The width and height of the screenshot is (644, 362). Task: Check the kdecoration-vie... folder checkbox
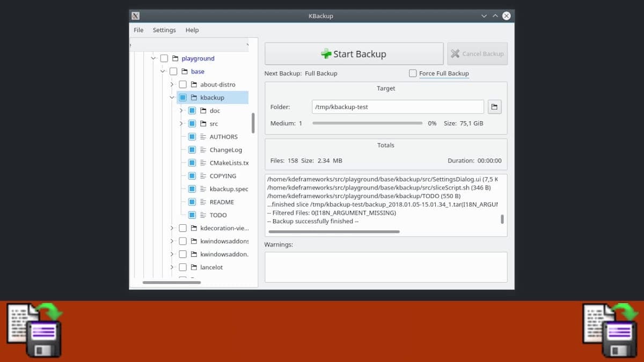(x=183, y=228)
